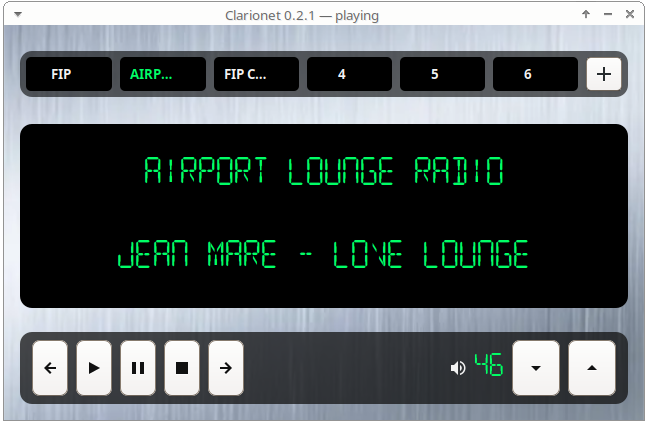652x422 pixels.
Task: Minimize the Clarionet window
Action: pyautogui.click(x=608, y=15)
